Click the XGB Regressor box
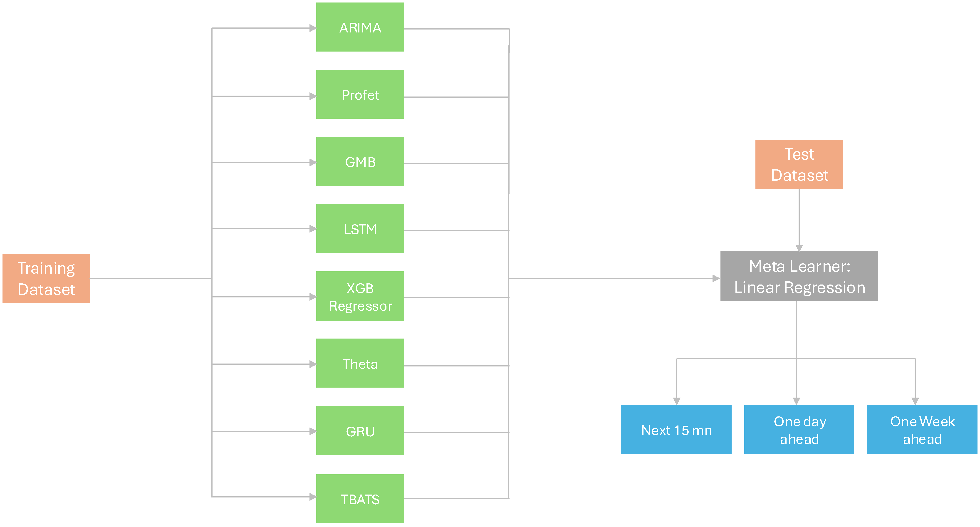980x527 pixels. click(x=360, y=296)
